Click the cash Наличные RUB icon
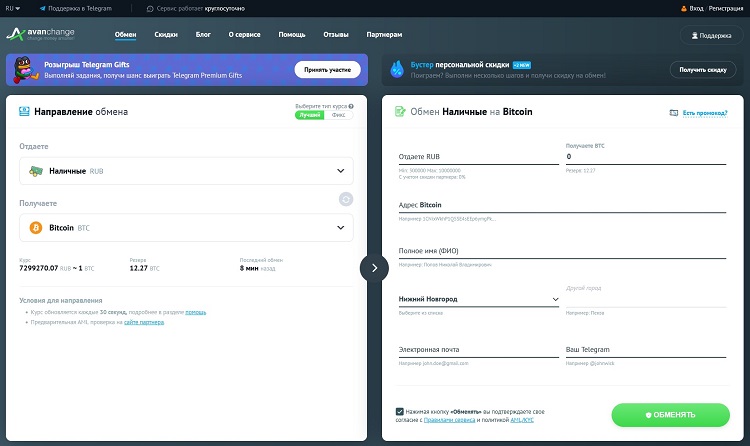 (37, 171)
